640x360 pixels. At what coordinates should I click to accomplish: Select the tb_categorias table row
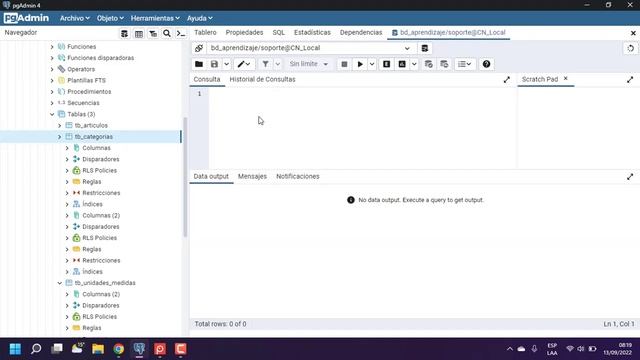(x=90, y=137)
